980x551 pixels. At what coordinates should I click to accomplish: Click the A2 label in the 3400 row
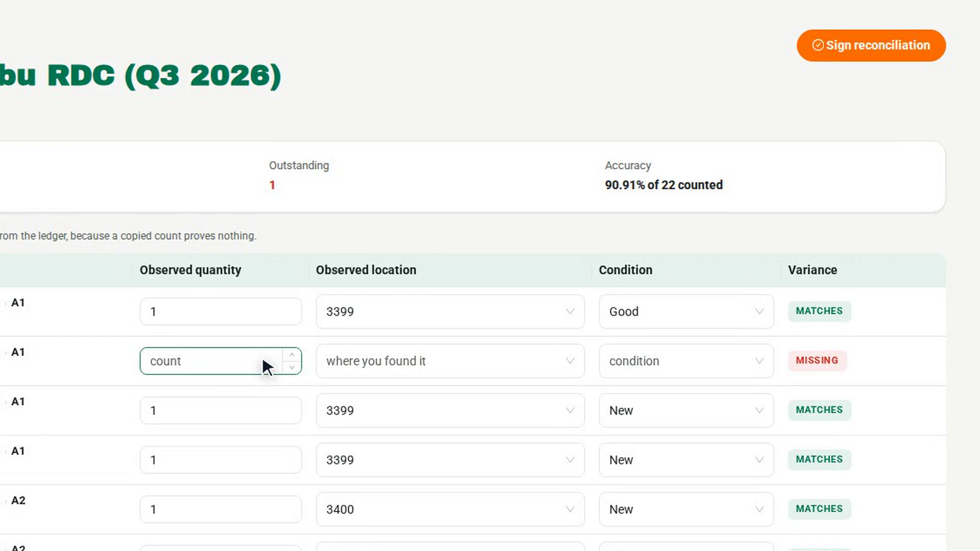coord(18,500)
